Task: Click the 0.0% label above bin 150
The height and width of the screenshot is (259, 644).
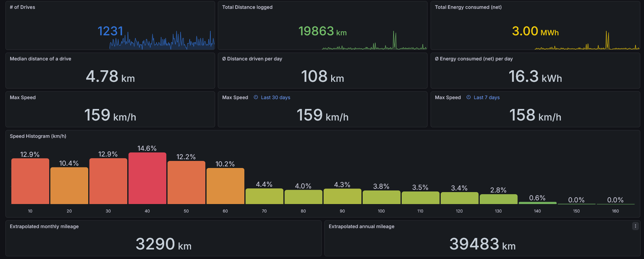Action: 576,200
